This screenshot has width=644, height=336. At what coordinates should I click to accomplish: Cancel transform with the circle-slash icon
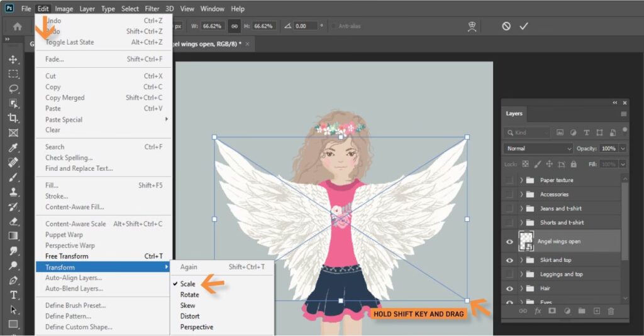click(x=506, y=26)
